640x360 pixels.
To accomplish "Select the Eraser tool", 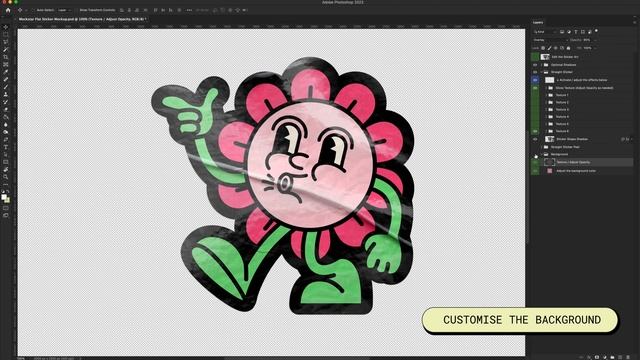I will pyautogui.click(x=6, y=109).
